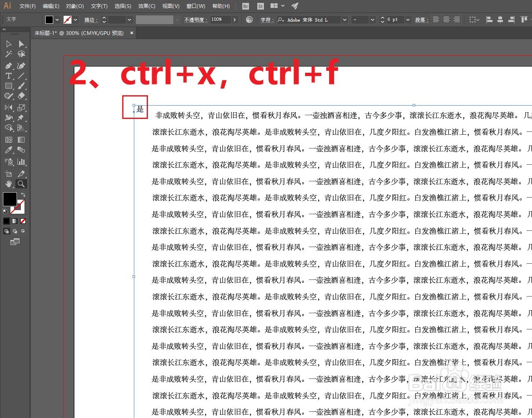
Task: Click the GPU performance rocket icon
Action: tap(295, 6)
